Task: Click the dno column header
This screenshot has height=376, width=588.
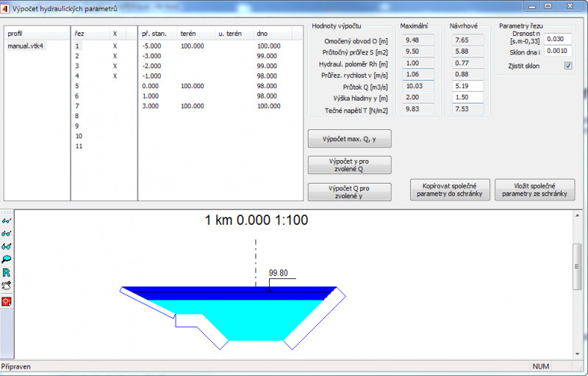Action: click(x=272, y=33)
